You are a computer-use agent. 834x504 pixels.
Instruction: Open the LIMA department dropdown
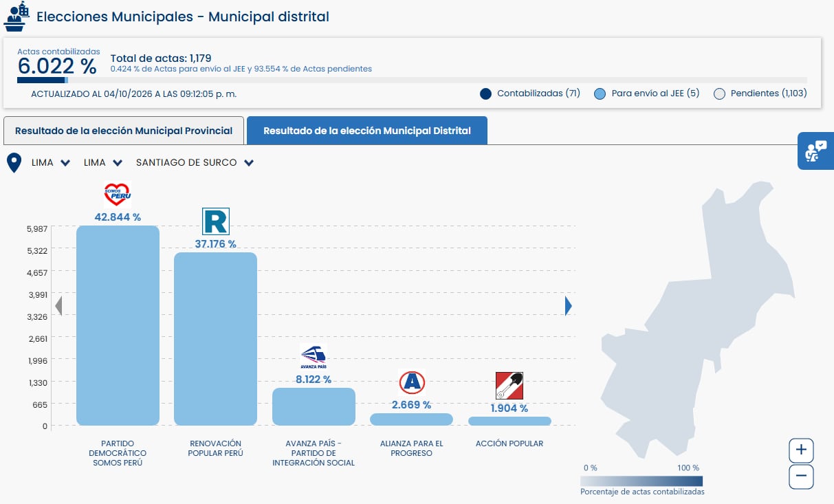51,163
